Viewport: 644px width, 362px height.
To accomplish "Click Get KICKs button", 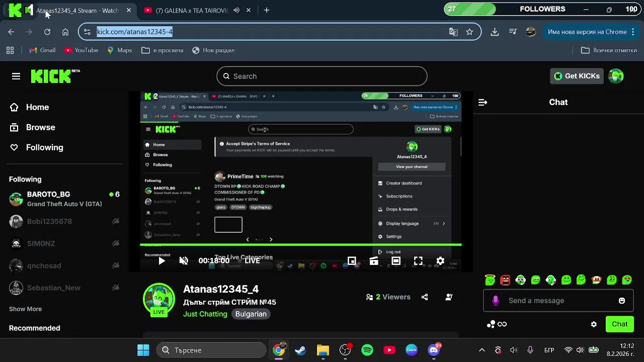I will pos(577,76).
